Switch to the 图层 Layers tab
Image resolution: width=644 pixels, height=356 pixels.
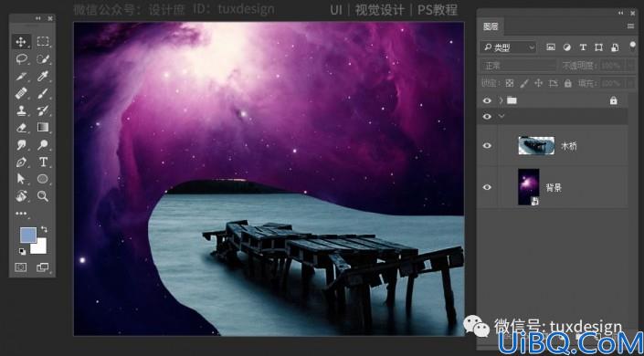tap(491, 27)
